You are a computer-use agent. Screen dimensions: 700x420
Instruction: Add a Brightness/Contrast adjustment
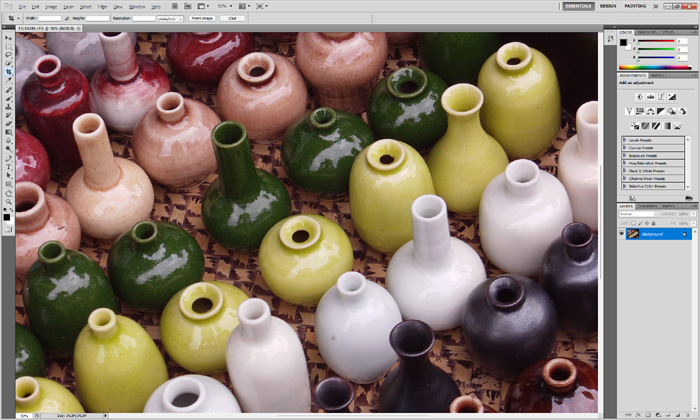(x=639, y=97)
